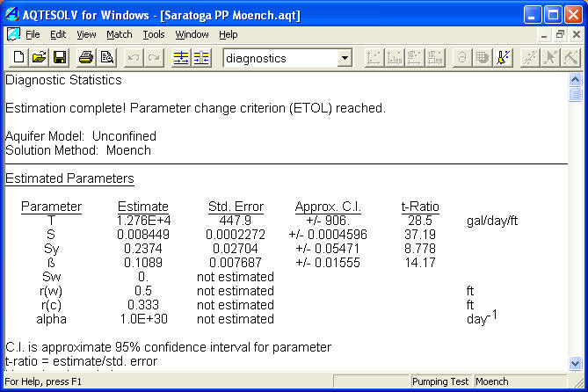Restore the inner document window

(x=560, y=35)
